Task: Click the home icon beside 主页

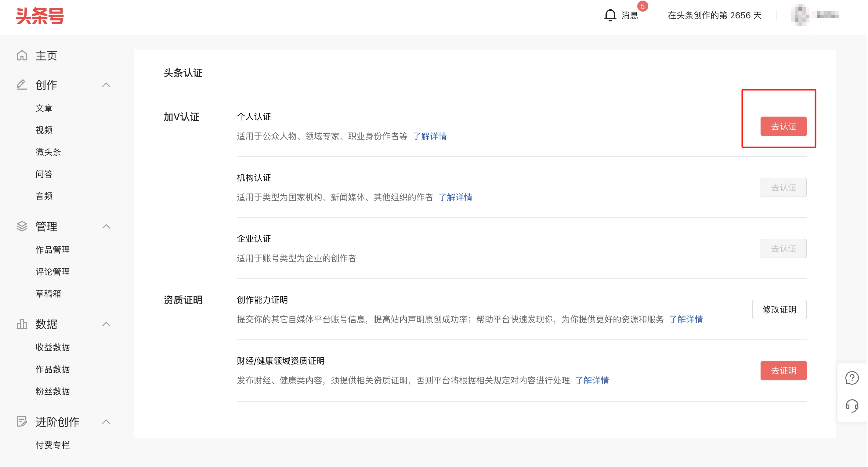Action: pyautogui.click(x=22, y=55)
